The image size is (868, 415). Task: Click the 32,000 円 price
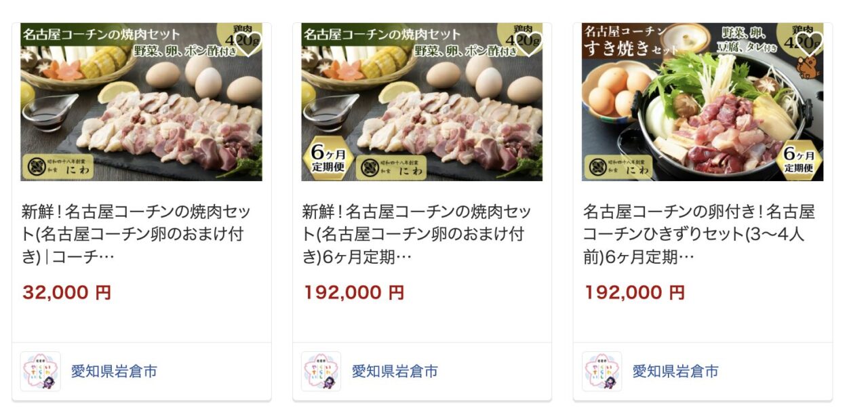(66, 292)
